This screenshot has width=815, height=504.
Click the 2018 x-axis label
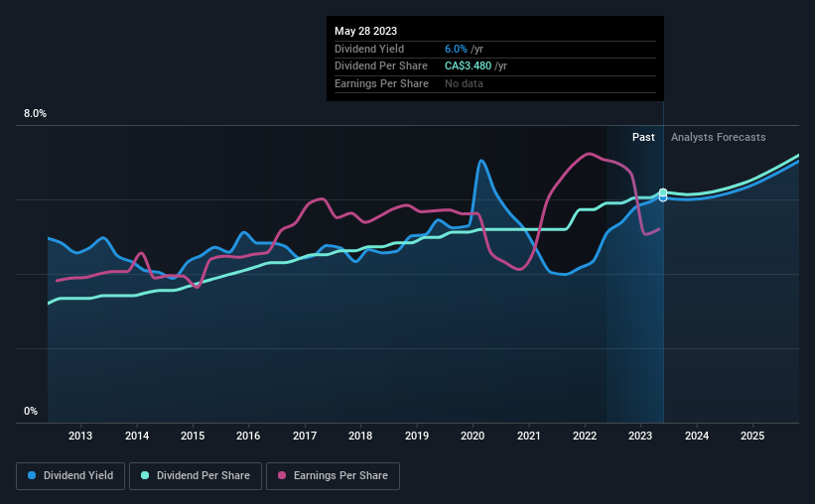(360, 436)
